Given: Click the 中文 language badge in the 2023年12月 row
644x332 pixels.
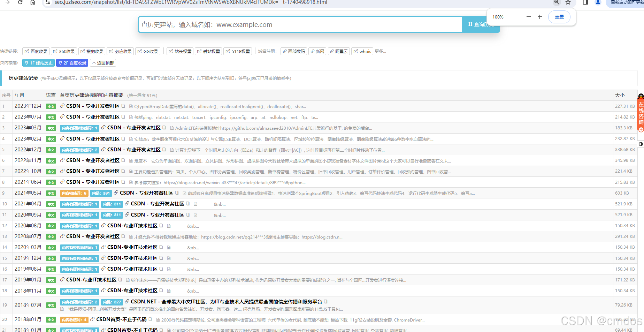Looking at the screenshot, I should [51, 106].
